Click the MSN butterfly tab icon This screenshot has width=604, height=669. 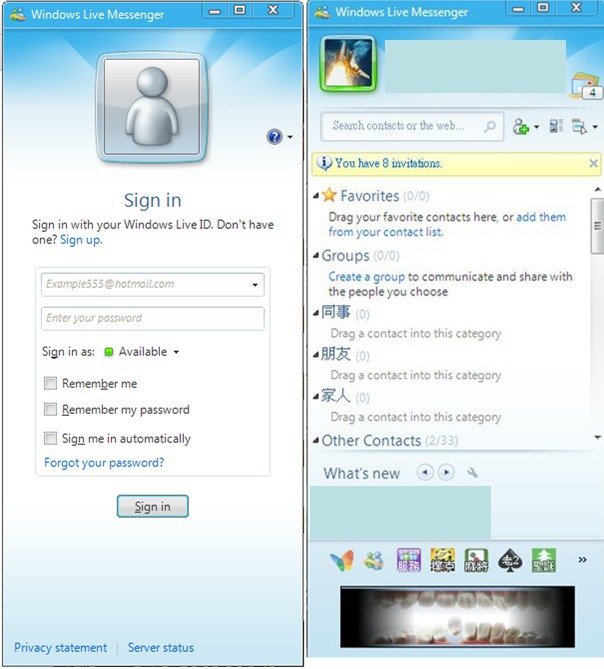[342, 560]
